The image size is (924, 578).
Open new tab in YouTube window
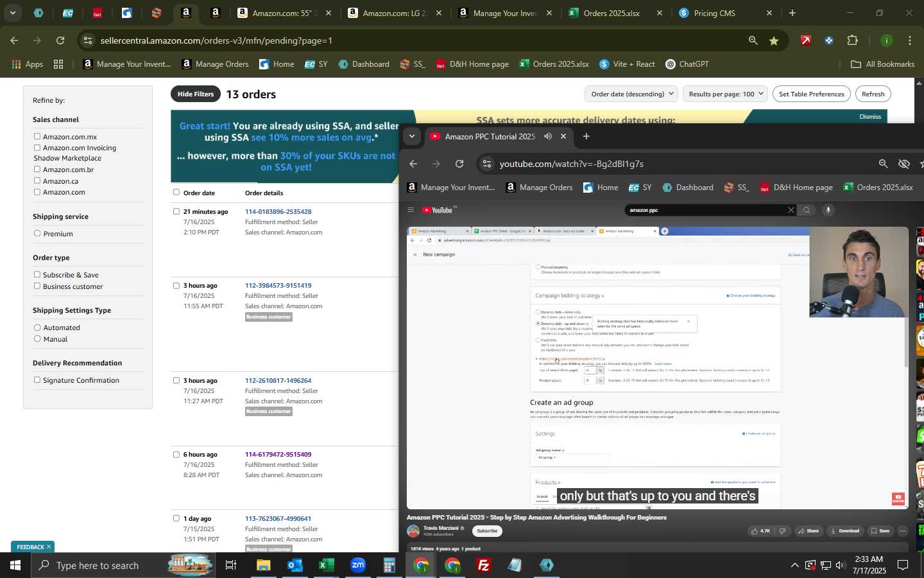[x=586, y=136]
